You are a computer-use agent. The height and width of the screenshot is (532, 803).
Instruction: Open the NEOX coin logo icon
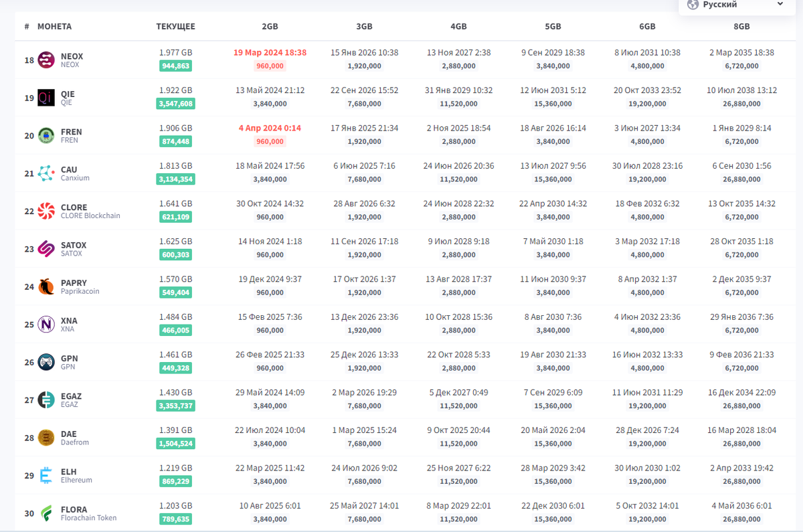(46, 60)
